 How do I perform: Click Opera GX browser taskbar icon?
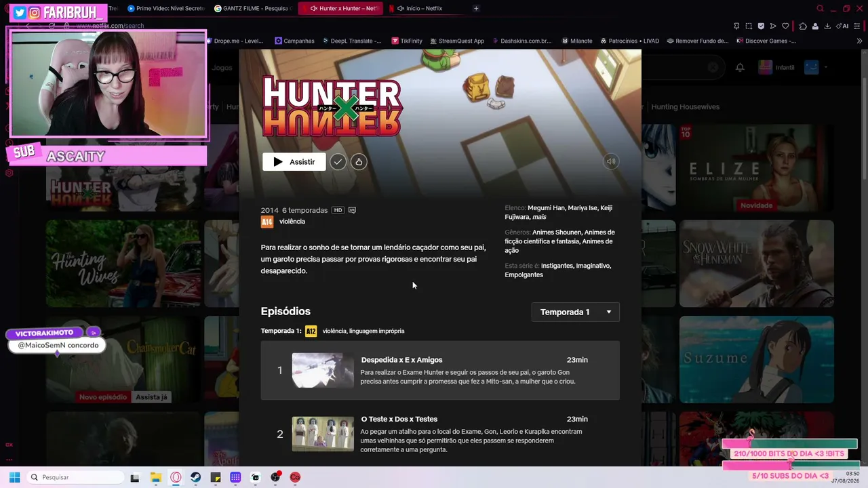[176, 477]
